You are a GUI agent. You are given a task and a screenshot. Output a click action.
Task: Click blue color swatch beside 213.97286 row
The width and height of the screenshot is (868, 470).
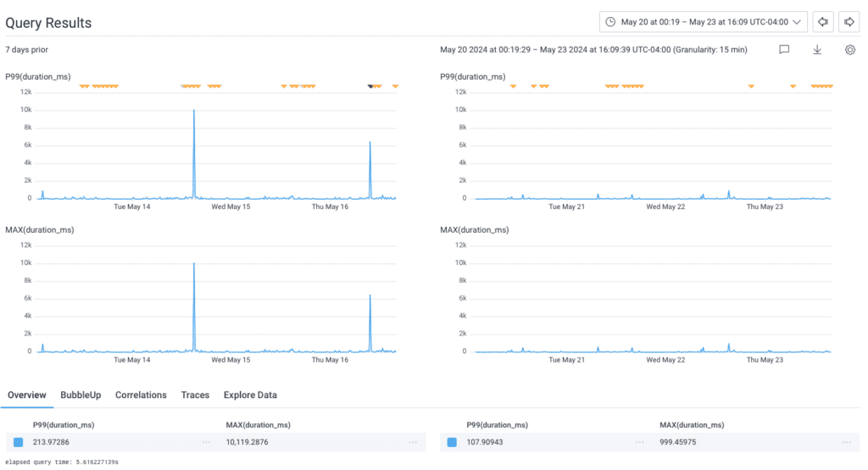click(x=19, y=442)
